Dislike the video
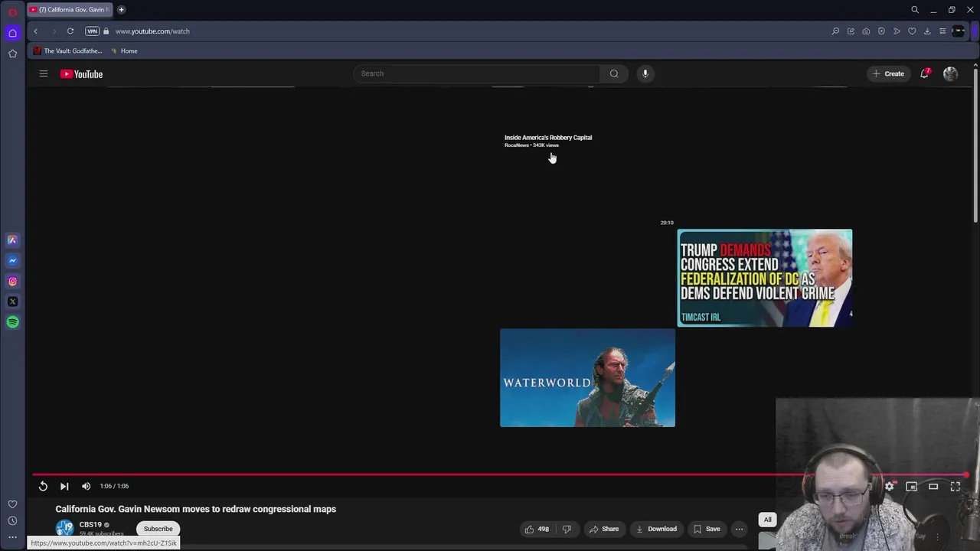Screen dimensions: 980x551 [x=567, y=529]
